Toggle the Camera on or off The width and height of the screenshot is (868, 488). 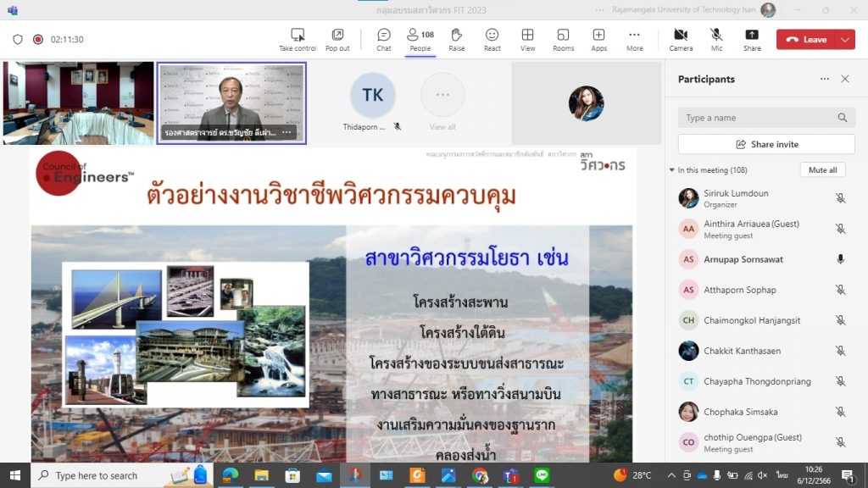(681, 39)
